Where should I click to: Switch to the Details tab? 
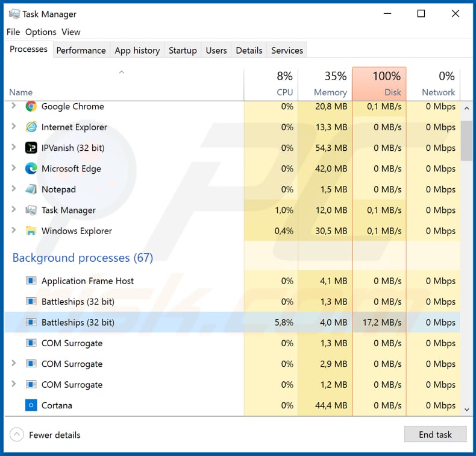point(249,50)
